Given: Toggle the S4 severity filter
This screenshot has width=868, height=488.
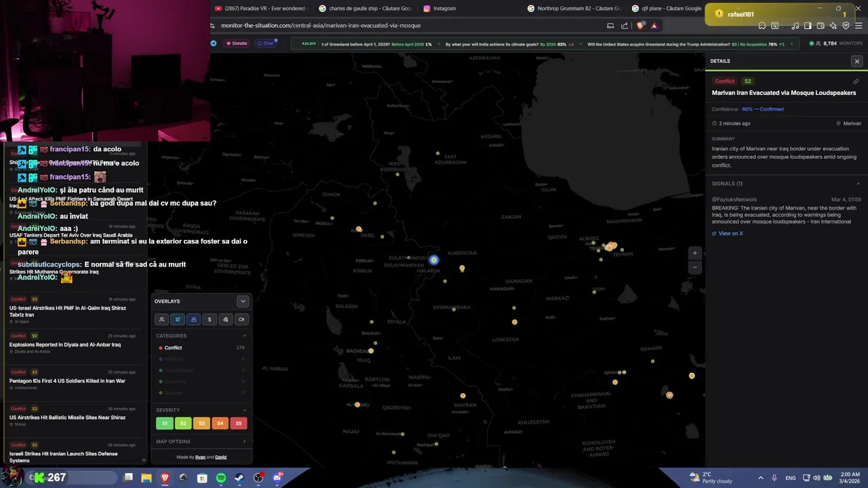Looking at the screenshot, I should tap(220, 423).
